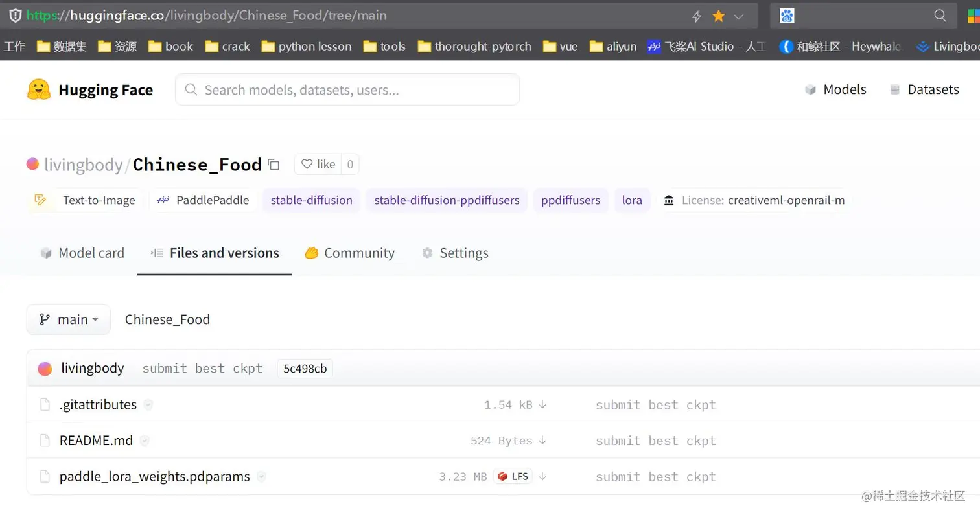Select the Text-to-Image tag

tap(85, 200)
